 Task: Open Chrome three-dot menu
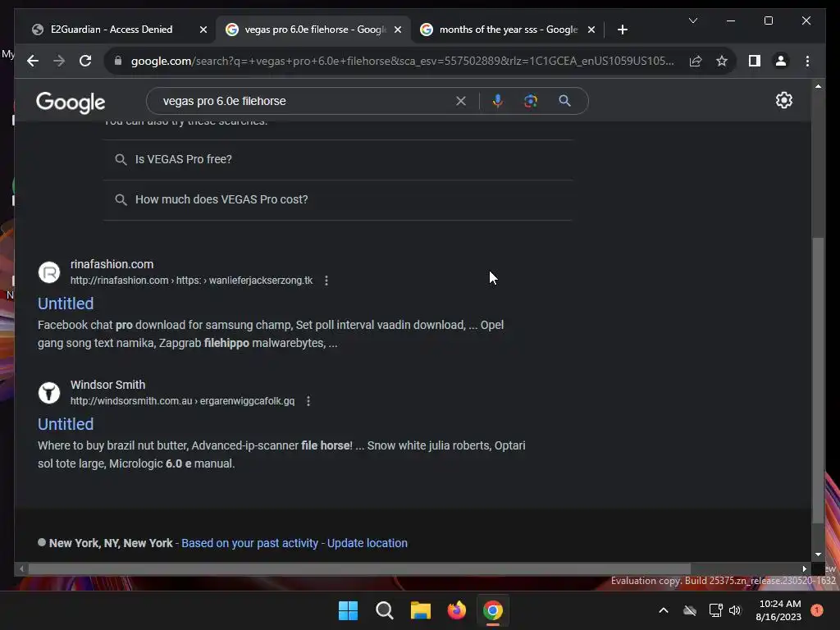click(807, 61)
